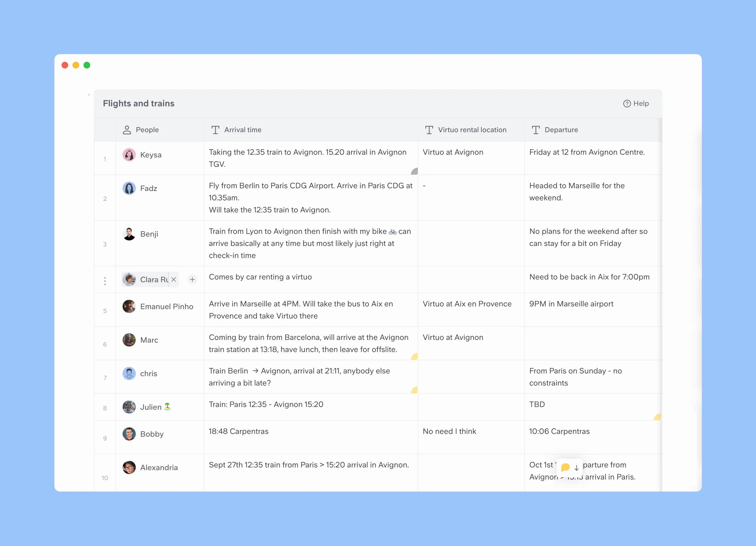
Task: Open the row menu dots beside Clara Ru
Action: pyautogui.click(x=105, y=281)
